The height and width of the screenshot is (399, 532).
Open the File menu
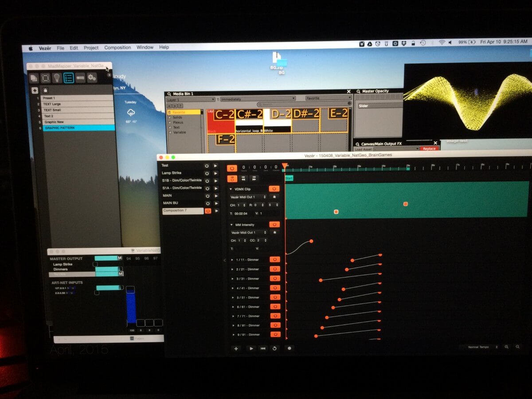coord(60,47)
